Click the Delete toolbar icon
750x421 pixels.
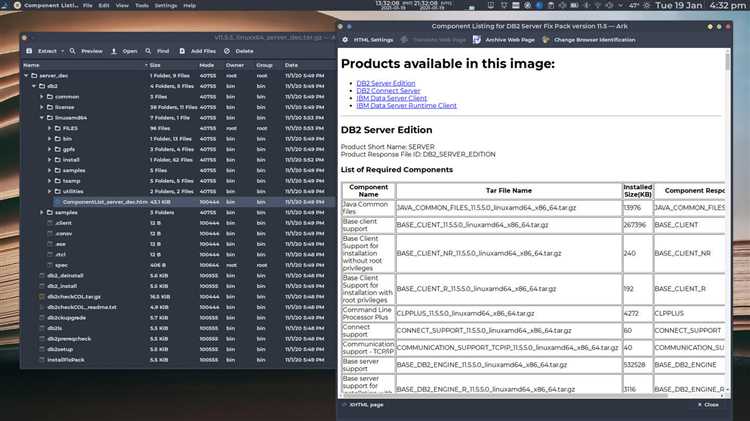point(227,50)
